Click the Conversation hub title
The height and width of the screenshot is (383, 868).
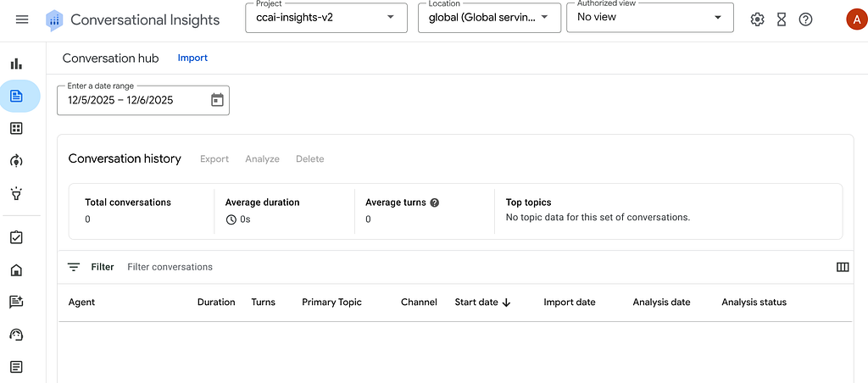[111, 58]
